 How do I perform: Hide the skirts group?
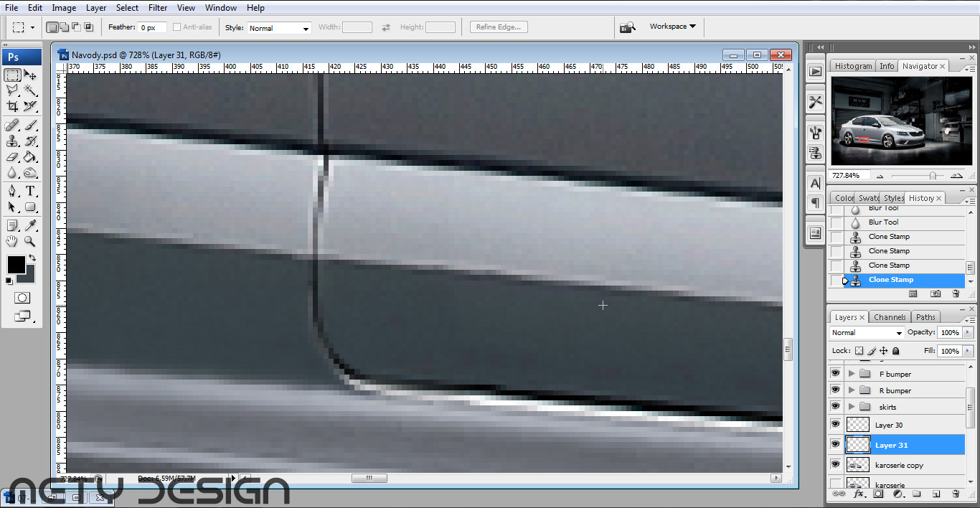pyautogui.click(x=835, y=407)
